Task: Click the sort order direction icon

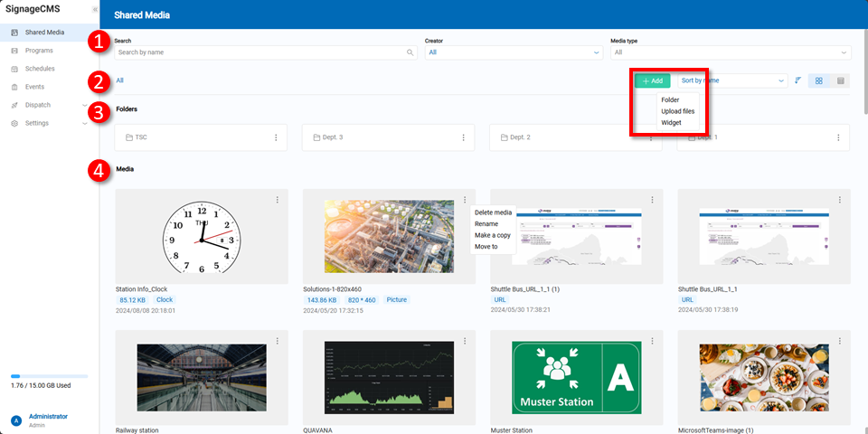Action: (797, 80)
